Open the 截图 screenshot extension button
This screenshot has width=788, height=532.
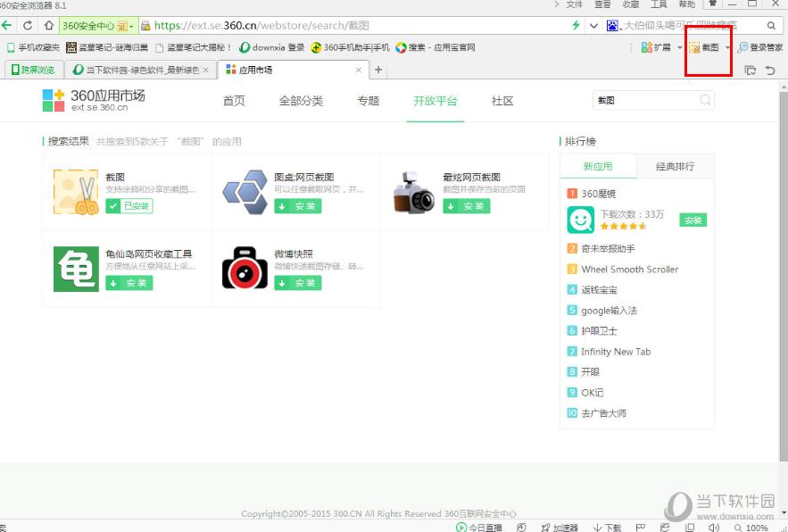[x=703, y=47]
